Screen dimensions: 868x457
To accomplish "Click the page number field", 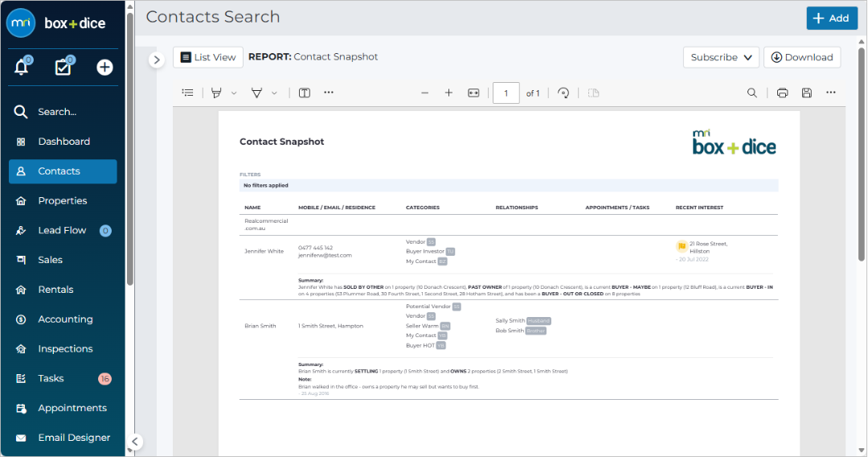I will point(506,93).
